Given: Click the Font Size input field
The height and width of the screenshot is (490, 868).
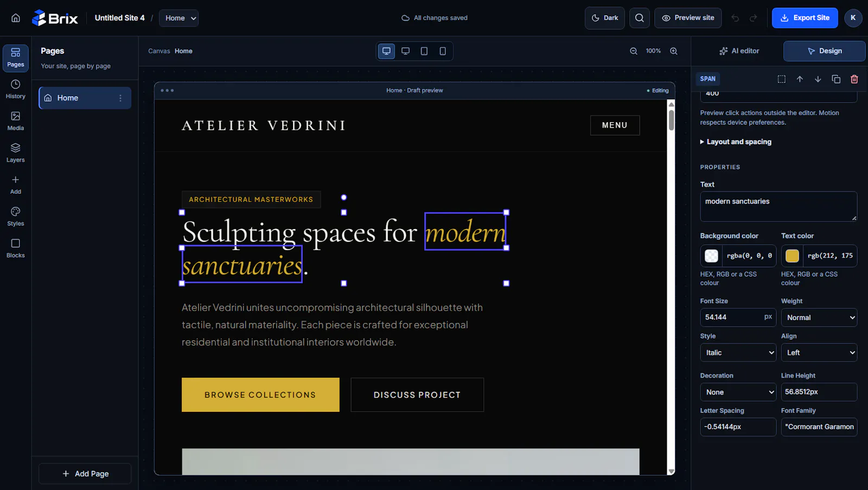Looking at the screenshot, I should click(x=738, y=317).
